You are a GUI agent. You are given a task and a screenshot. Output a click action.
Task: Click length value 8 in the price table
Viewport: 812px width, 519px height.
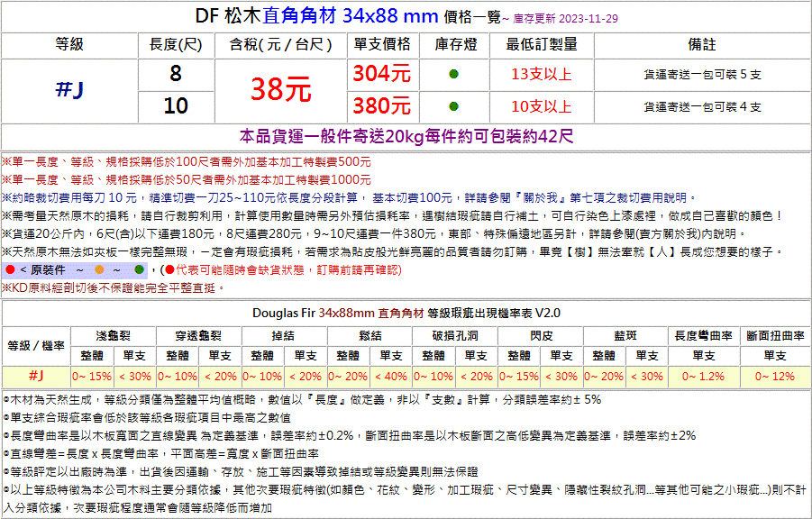tap(176, 74)
